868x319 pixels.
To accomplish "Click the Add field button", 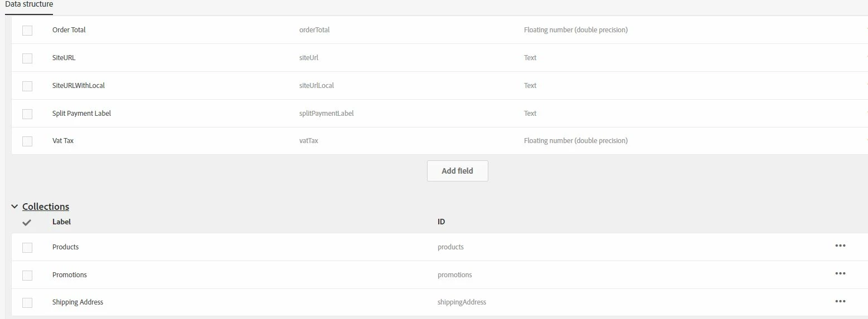I will 457,171.
